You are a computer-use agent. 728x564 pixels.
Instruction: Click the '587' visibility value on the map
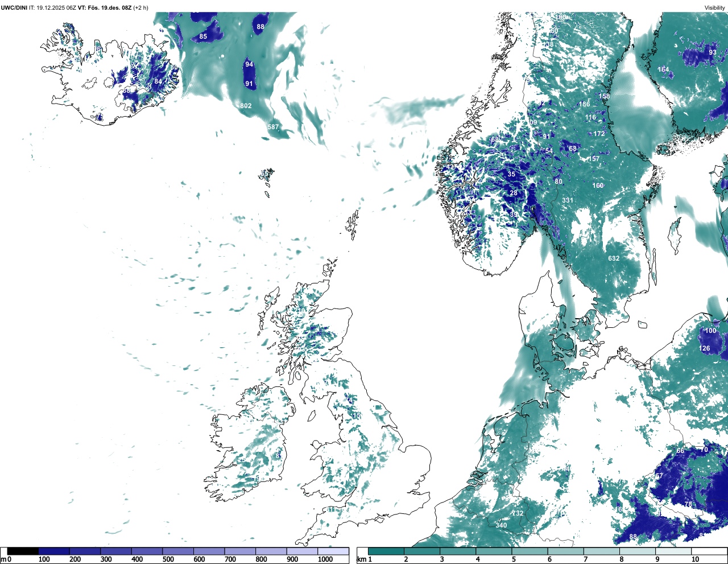coord(273,127)
